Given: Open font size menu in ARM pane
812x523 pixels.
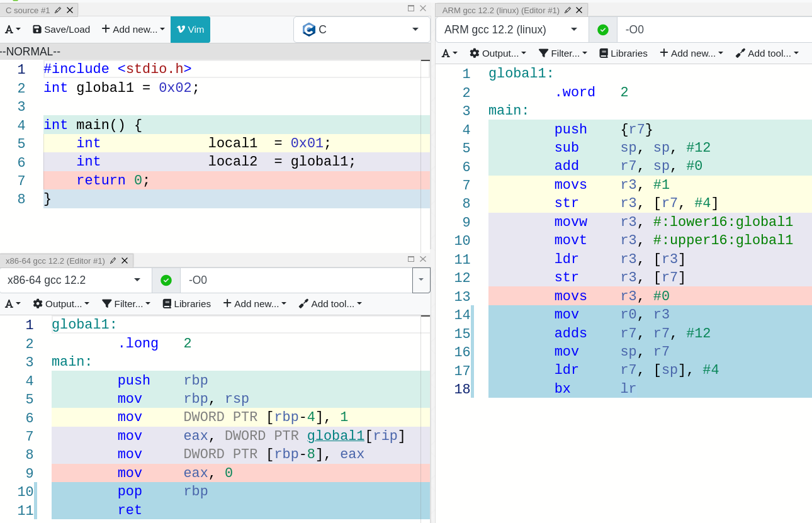Looking at the screenshot, I should click(x=449, y=53).
